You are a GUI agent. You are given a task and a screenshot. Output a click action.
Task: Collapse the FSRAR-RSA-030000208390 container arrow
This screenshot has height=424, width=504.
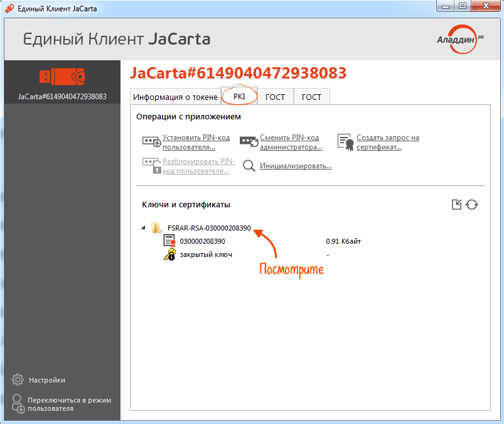click(x=143, y=228)
